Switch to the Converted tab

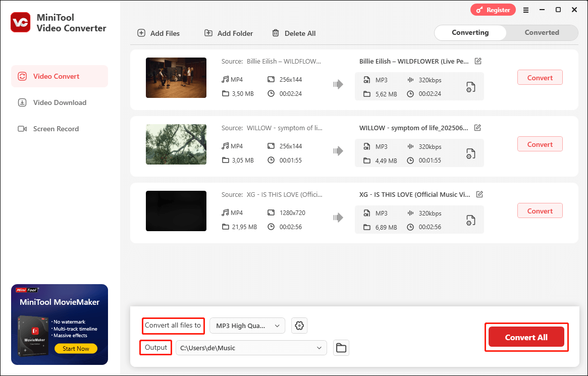click(542, 33)
